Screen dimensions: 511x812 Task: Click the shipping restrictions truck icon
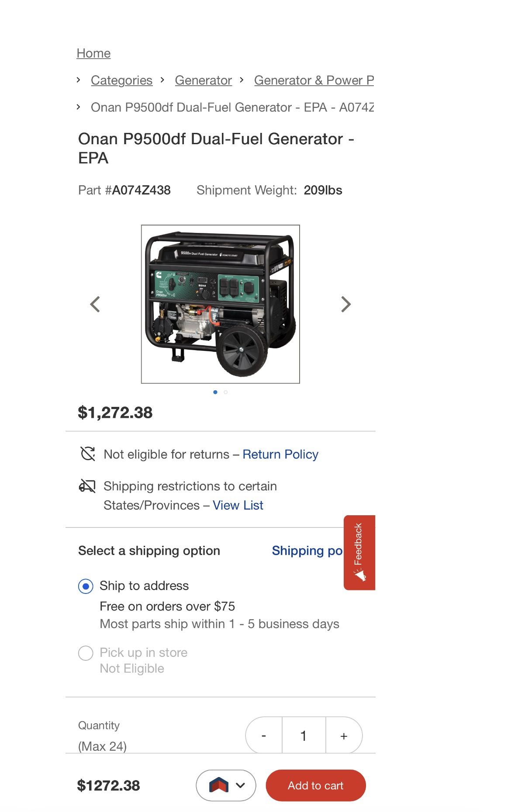point(87,486)
